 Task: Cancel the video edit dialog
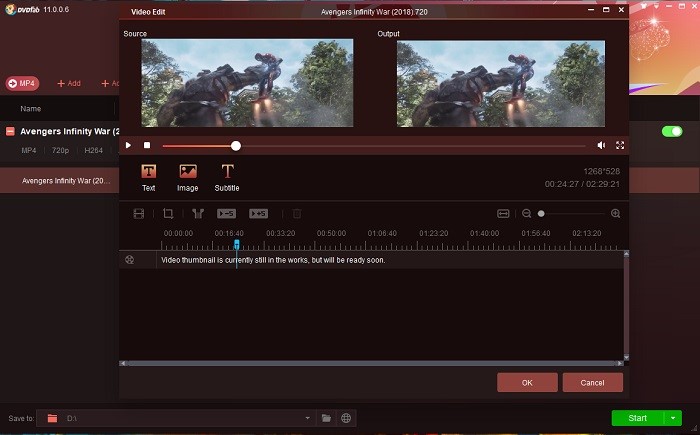pos(592,383)
